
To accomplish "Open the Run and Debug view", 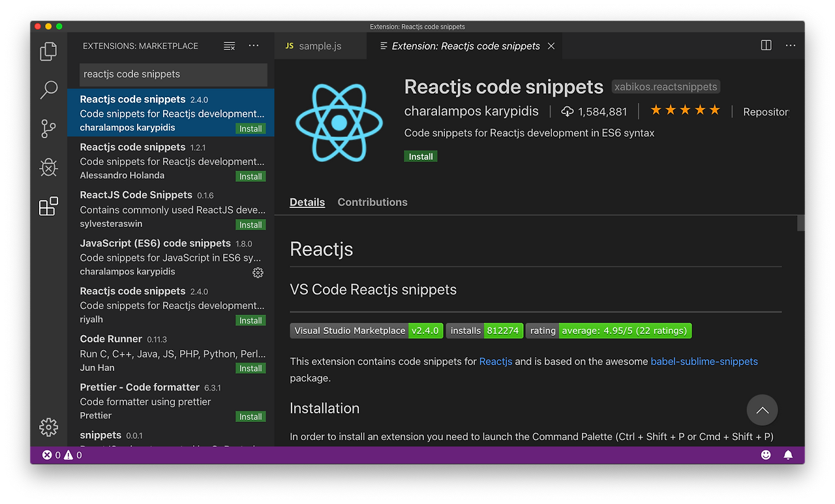I will 48,167.
